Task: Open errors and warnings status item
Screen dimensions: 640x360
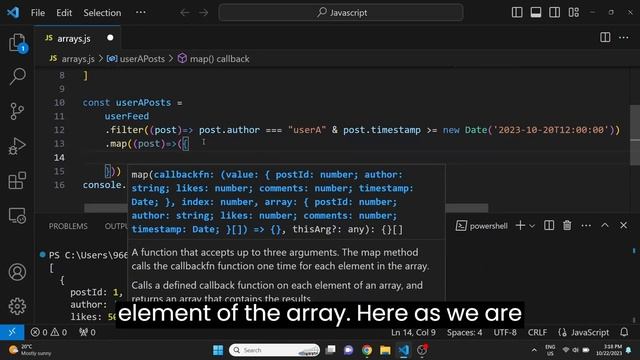Action: tap(49, 332)
